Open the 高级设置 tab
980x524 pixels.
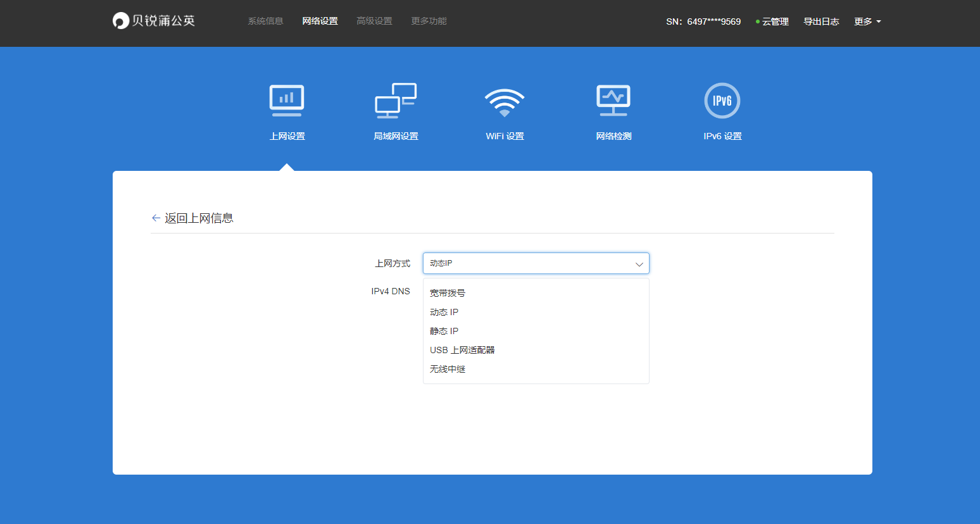click(374, 22)
